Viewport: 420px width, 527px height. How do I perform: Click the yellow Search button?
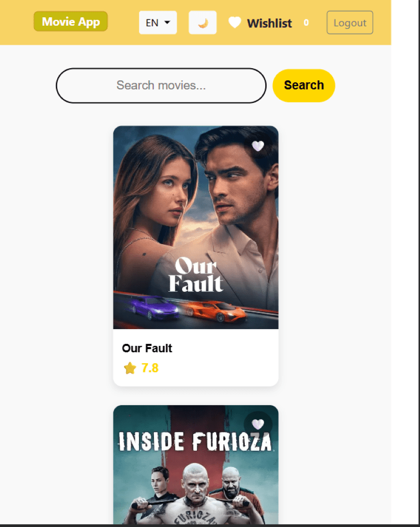coord(303,86)
